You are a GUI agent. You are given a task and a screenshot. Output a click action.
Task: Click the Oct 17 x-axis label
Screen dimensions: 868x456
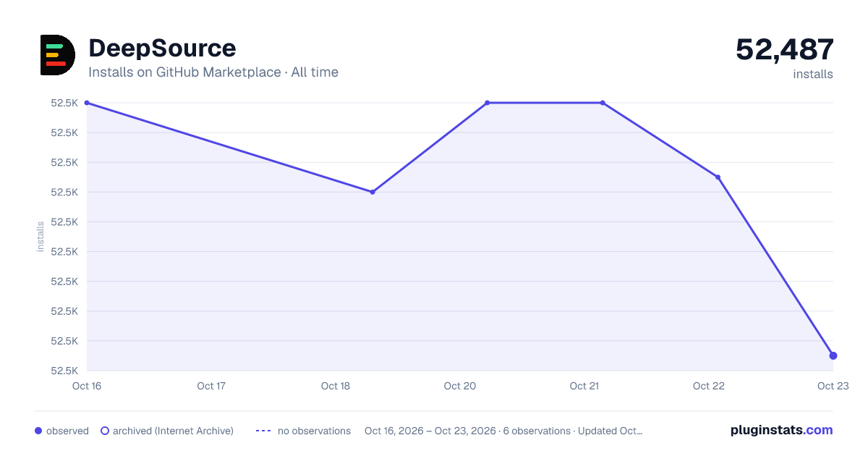(x=211, y=386)
